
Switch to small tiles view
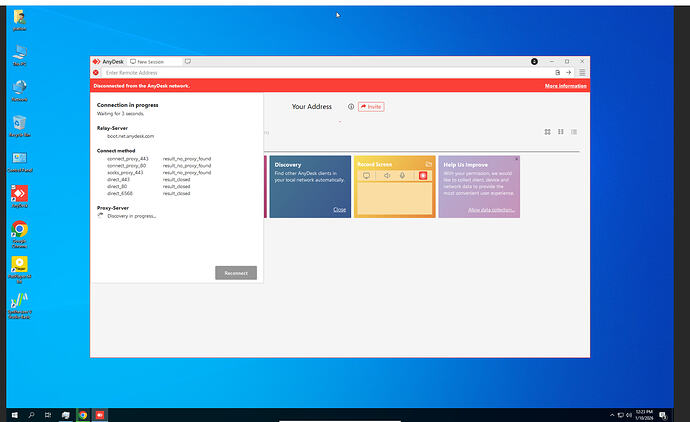tap(560, 132)
